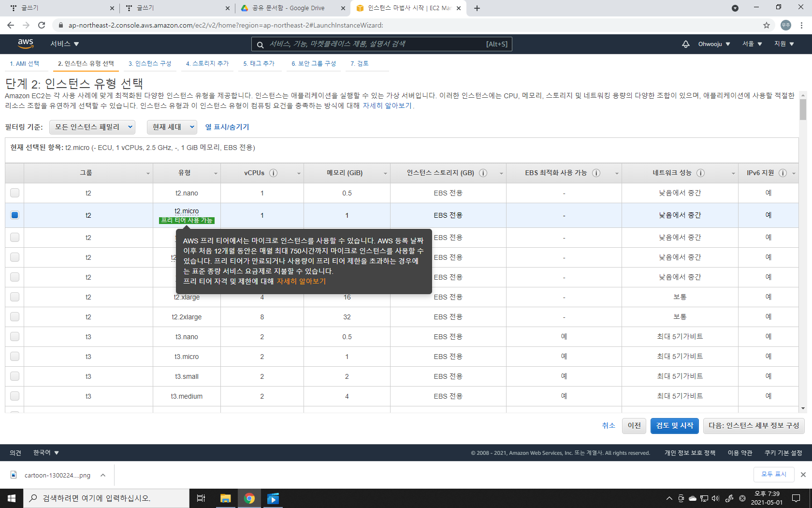
Task: Open the 지원 support dropdown
Action: point(784,44)
